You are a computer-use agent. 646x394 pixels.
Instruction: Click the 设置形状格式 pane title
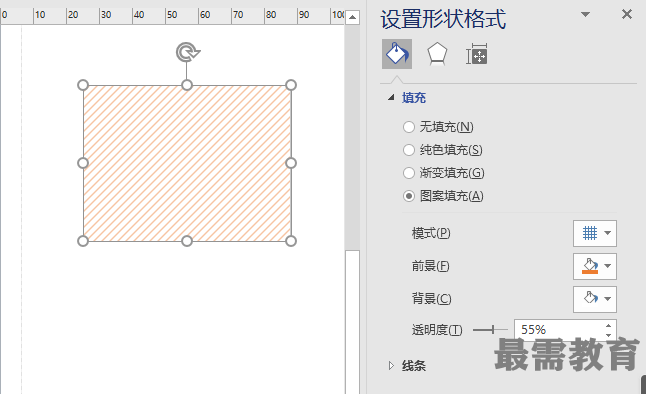pyautogui.click(x=443, y=19)
